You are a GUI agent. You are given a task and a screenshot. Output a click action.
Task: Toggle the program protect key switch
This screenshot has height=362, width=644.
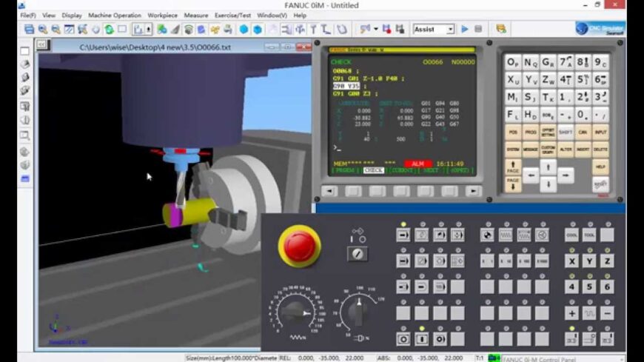coord(358,254)
